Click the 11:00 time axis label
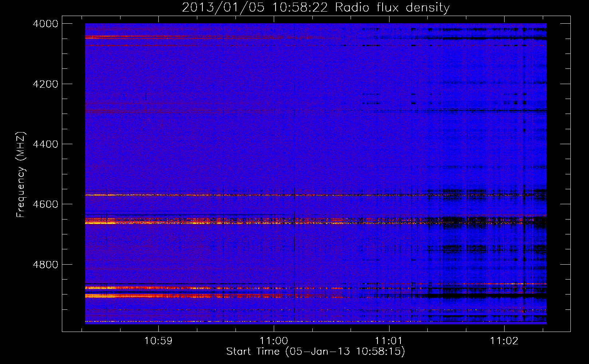Image resolution: width=589 pixels, height=364 pixels. point(273,341)
